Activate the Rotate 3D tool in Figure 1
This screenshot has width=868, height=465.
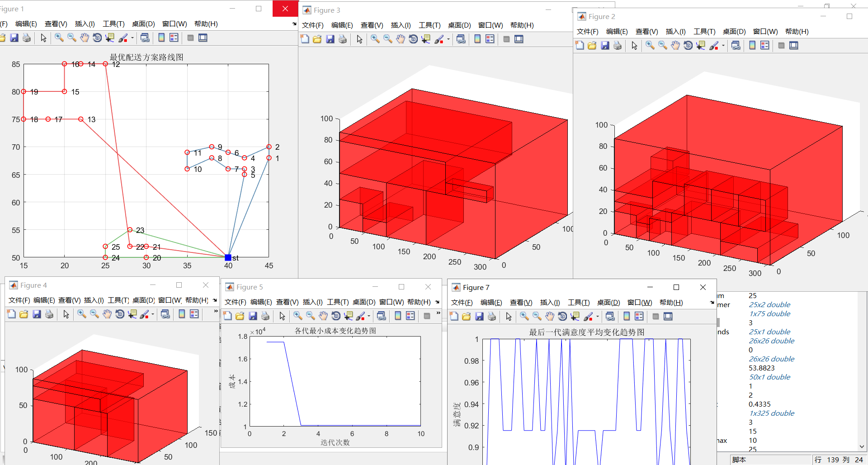point(97,38)
